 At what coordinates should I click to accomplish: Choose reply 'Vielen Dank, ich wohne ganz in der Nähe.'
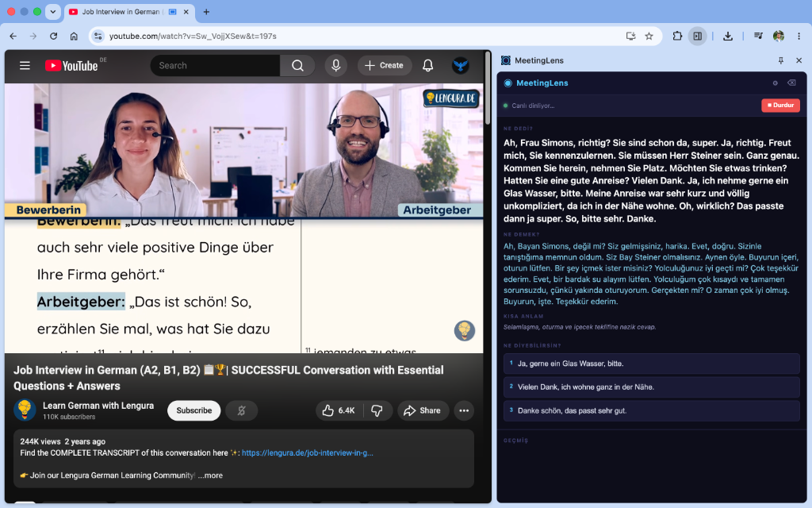click(x=652, y=387)
